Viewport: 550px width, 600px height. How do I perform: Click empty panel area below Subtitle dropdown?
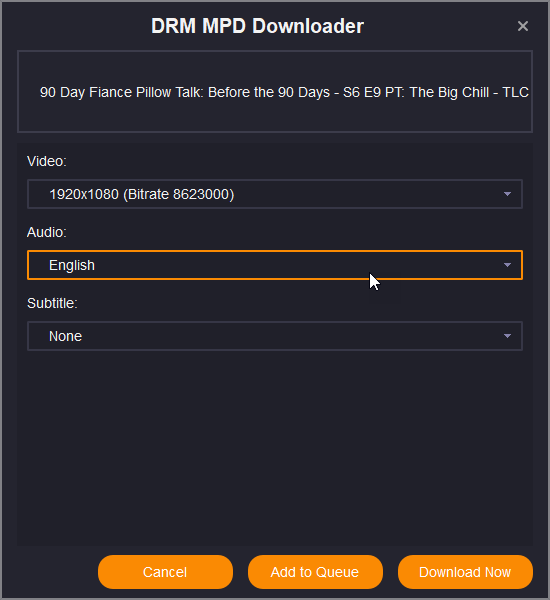[x=275, y=448]
